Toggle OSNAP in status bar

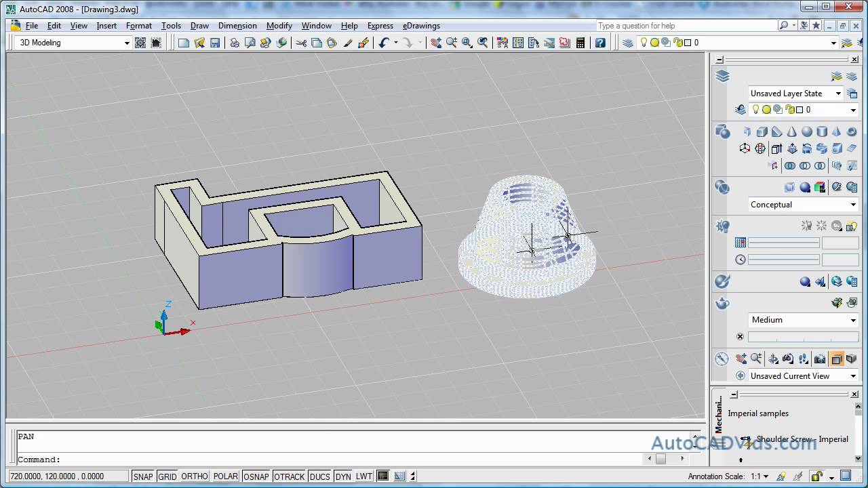256,476
